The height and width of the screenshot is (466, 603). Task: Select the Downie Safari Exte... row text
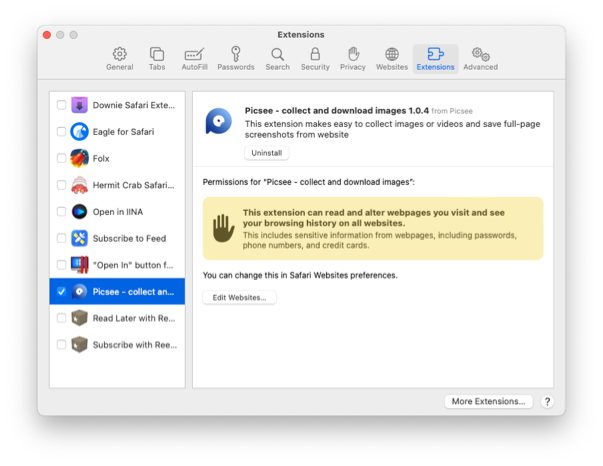point(133,105)
